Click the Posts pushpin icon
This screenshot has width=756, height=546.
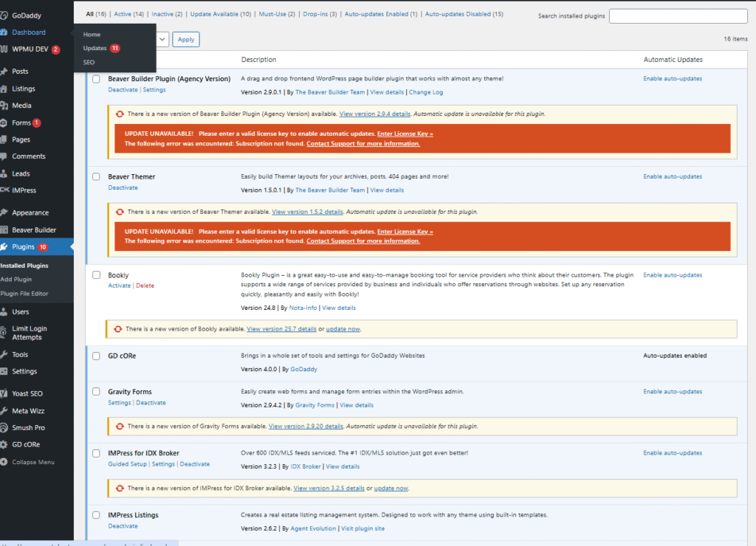(4, 72)
